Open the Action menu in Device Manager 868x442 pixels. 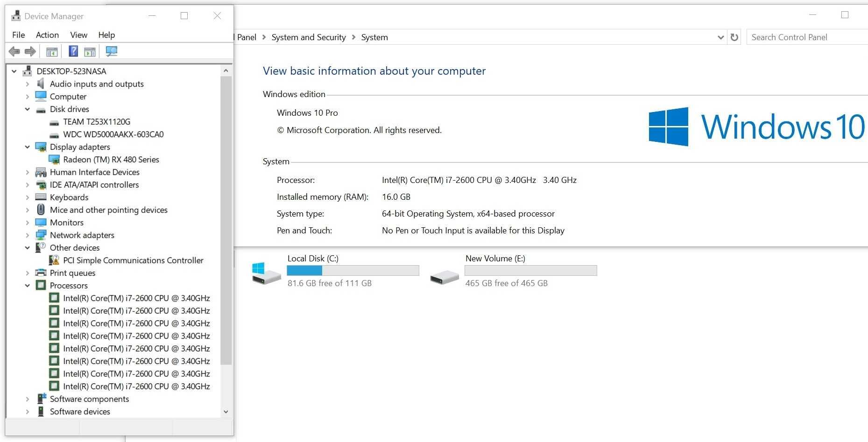tap(47, 35)
